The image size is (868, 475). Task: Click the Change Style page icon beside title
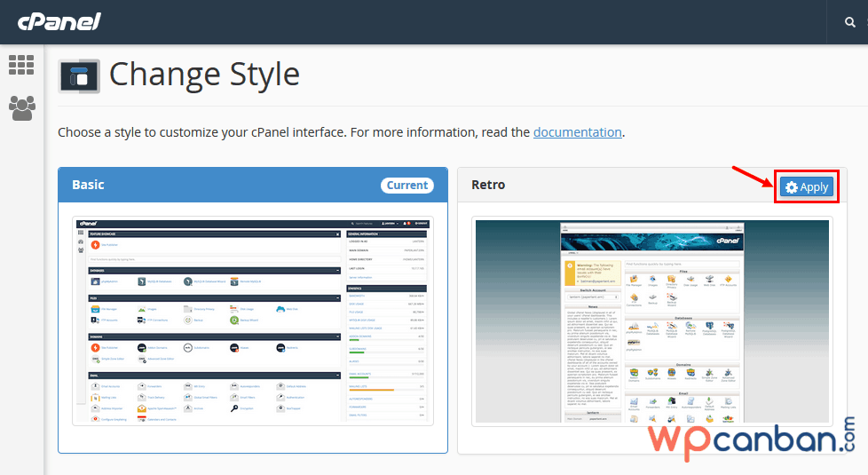pyautogui.click(x=79, y=76)
